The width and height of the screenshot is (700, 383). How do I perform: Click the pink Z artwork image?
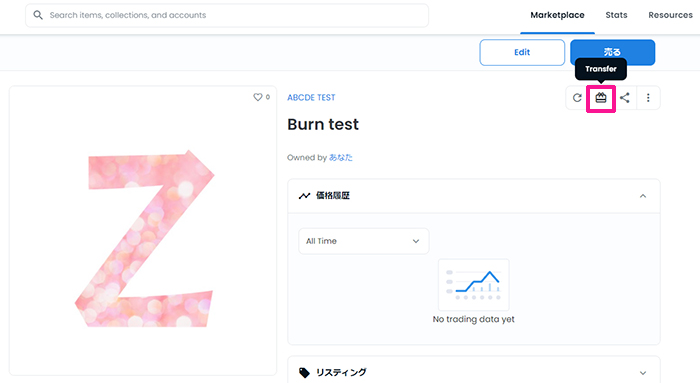[144, 239]
